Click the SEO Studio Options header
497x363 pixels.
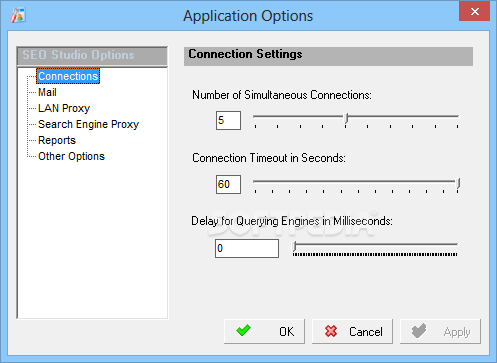click(x=92, y=56)
